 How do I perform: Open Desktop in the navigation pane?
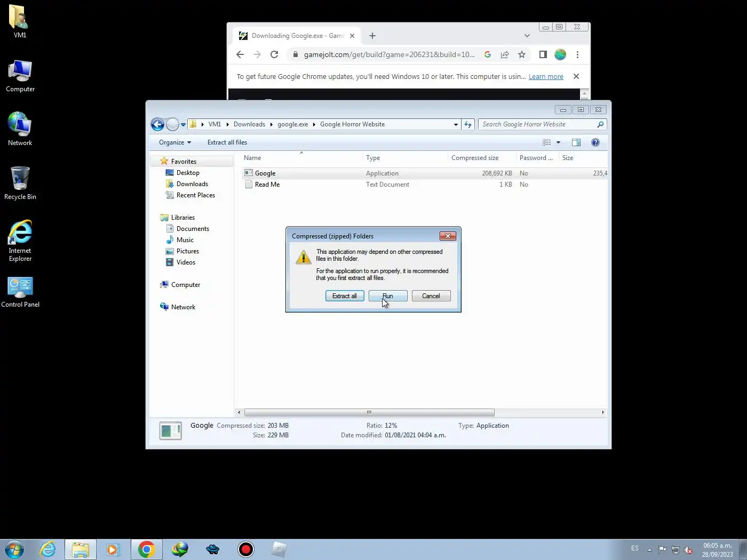(x=188, y=173)
